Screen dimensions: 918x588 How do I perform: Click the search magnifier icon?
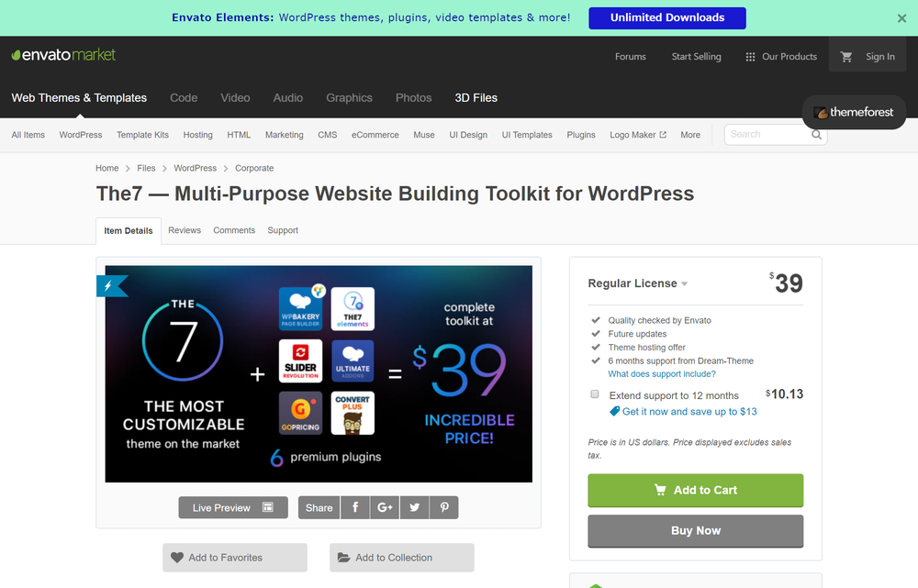click(816, 135)
